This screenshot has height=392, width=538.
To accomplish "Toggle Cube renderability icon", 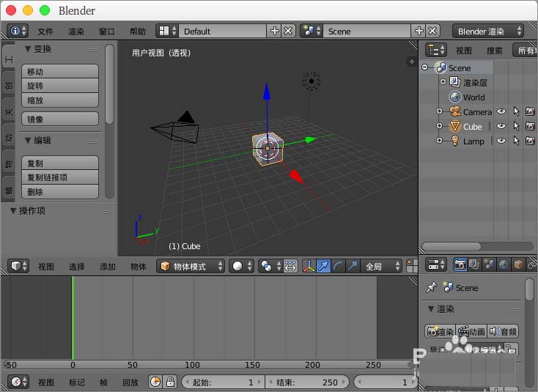I will 530,126.
